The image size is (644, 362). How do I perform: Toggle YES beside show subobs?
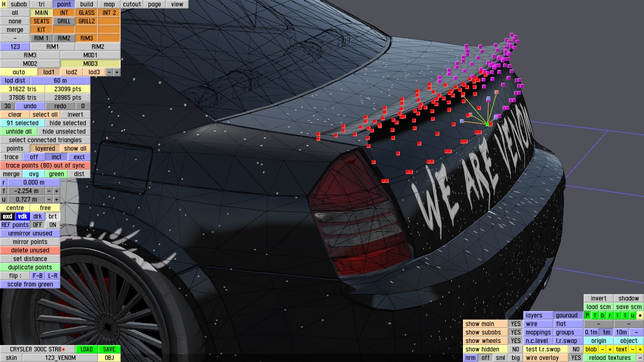pos(516,332)
